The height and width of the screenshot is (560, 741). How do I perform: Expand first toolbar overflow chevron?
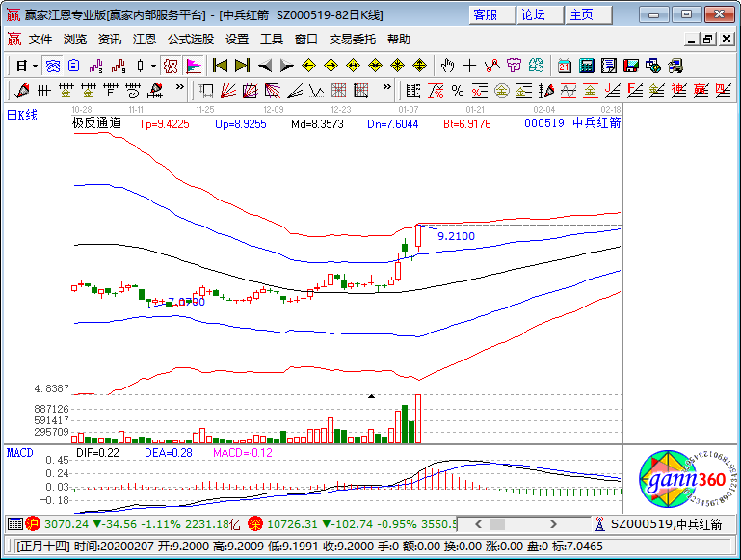tap(179, 87)
